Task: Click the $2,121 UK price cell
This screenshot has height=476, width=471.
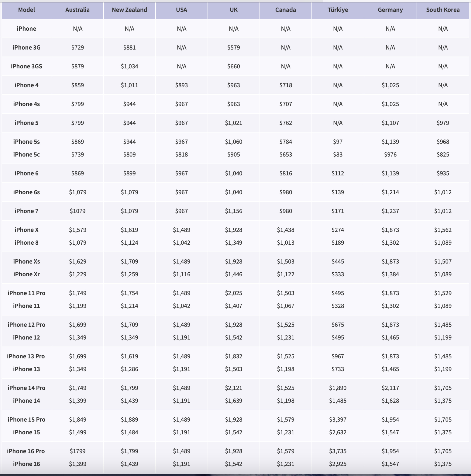Action: pos(234,388)
